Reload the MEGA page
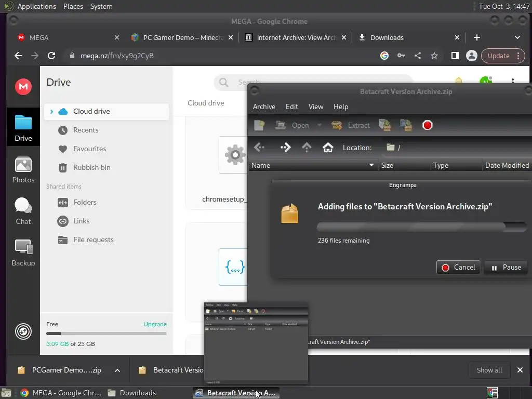532x399 pixels. [x=51, y=56]
